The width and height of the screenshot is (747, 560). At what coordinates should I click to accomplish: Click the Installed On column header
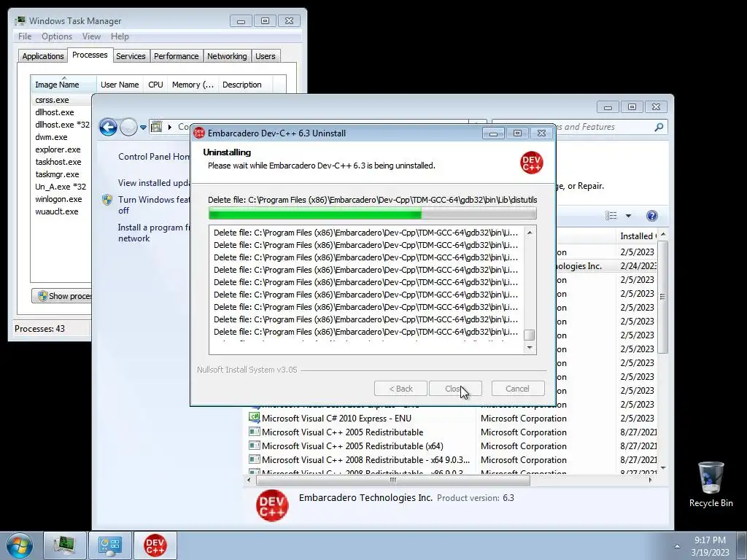pos(637,236)
